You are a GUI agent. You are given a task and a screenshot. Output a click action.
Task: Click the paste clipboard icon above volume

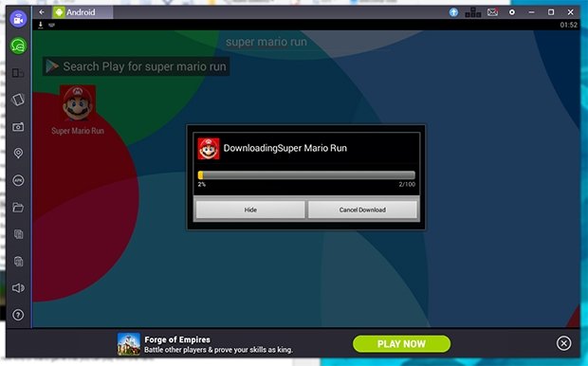tap(18, 261)
